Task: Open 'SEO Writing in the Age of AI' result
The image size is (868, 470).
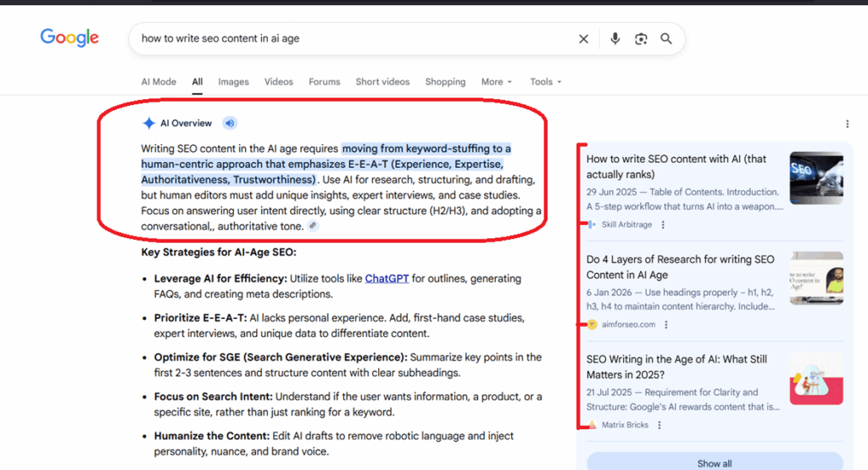Action: click(676, 366)
